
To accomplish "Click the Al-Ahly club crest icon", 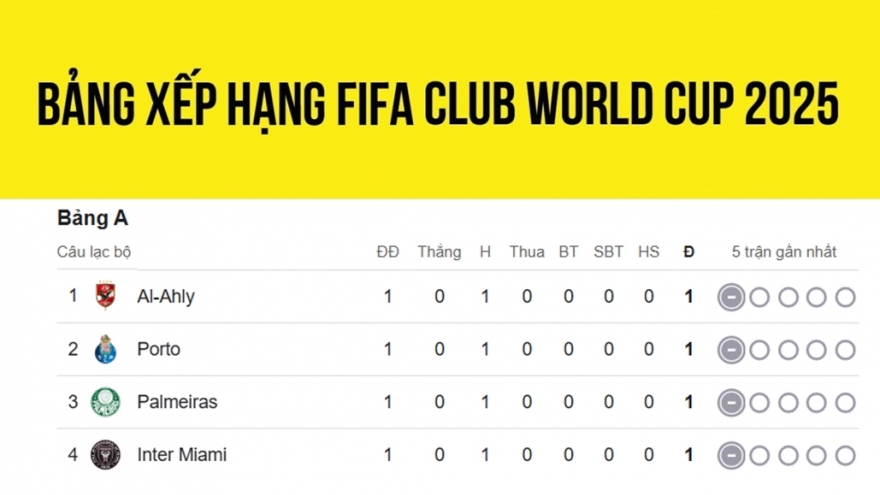I will pyautogui.click(x=105, y=296).
